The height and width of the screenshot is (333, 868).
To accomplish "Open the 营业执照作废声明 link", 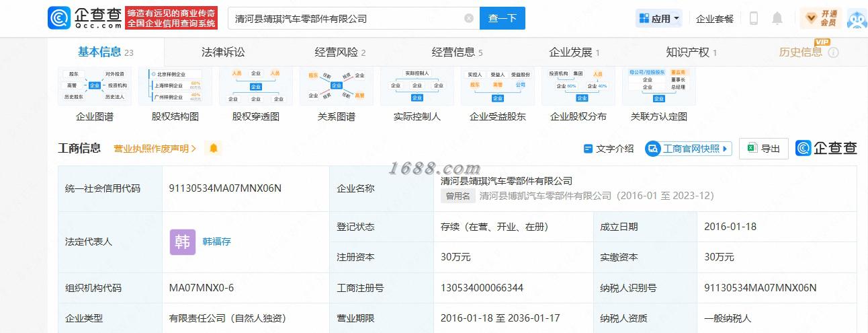I will (155, 149).
